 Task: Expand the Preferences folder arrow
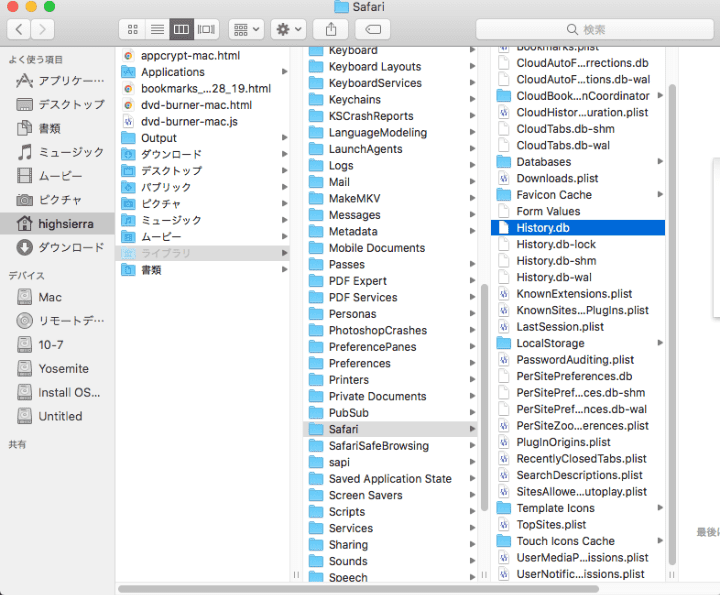tap(472, 363)
